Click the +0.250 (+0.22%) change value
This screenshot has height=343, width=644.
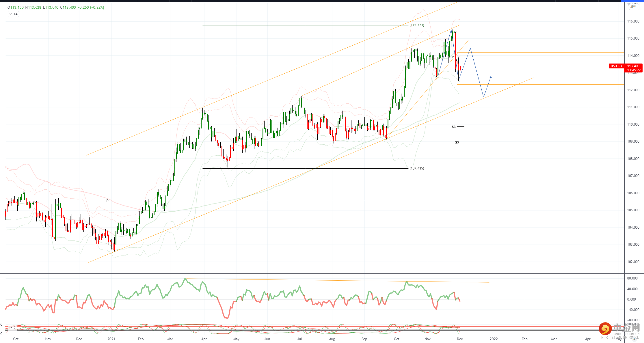[x=91, y=8]
